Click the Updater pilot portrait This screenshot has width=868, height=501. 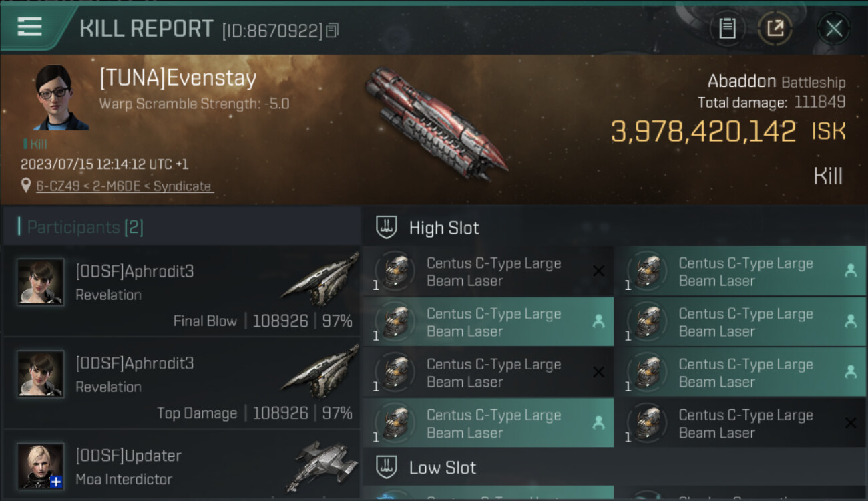41,466
